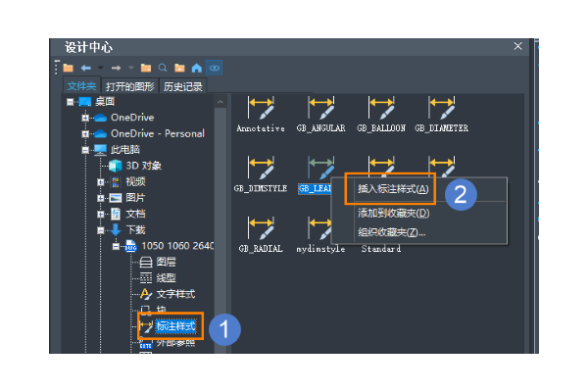The width and height of the screenshot is (588, 392).
Task: Switch to the 历史记录 tab
Action: (x=183, y=86)
